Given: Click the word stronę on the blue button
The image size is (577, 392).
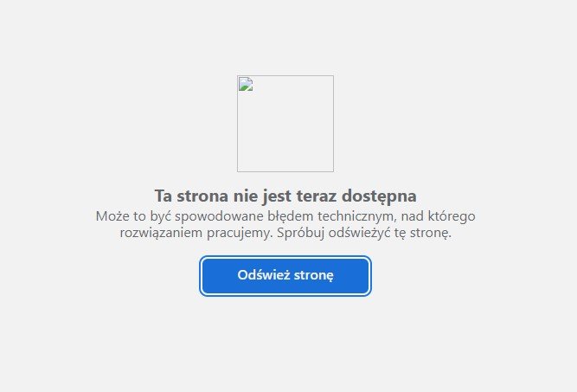Looking at the screenshot, I should pyautogui.click(x=313, y=276).
